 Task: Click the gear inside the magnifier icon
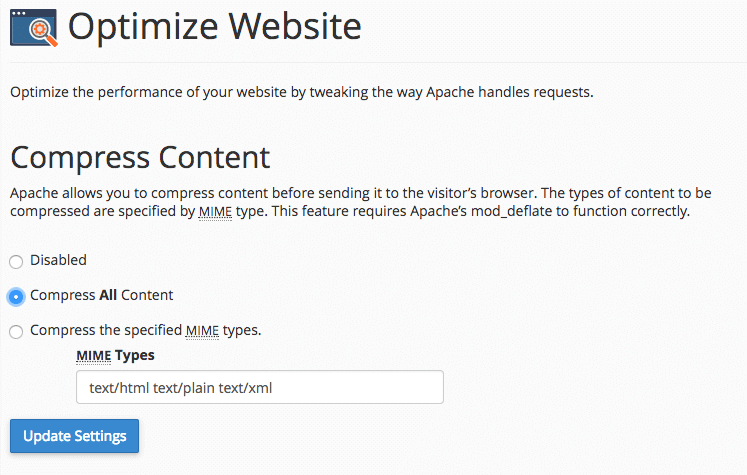coord(40,30)
